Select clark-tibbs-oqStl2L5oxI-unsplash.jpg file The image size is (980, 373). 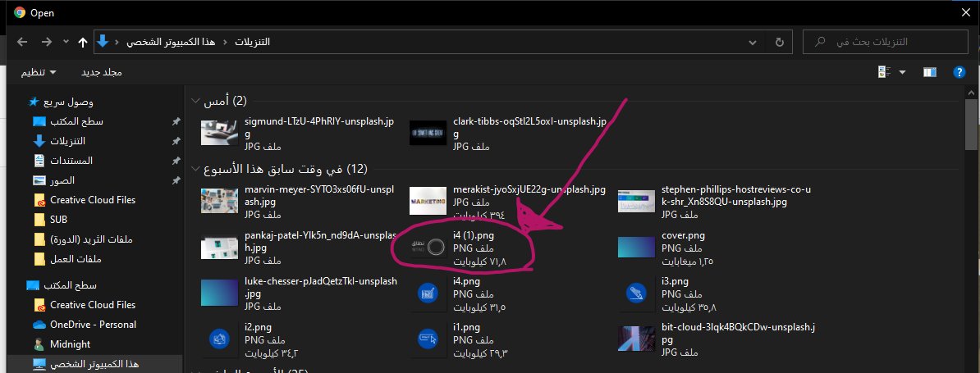pos(507,133)
